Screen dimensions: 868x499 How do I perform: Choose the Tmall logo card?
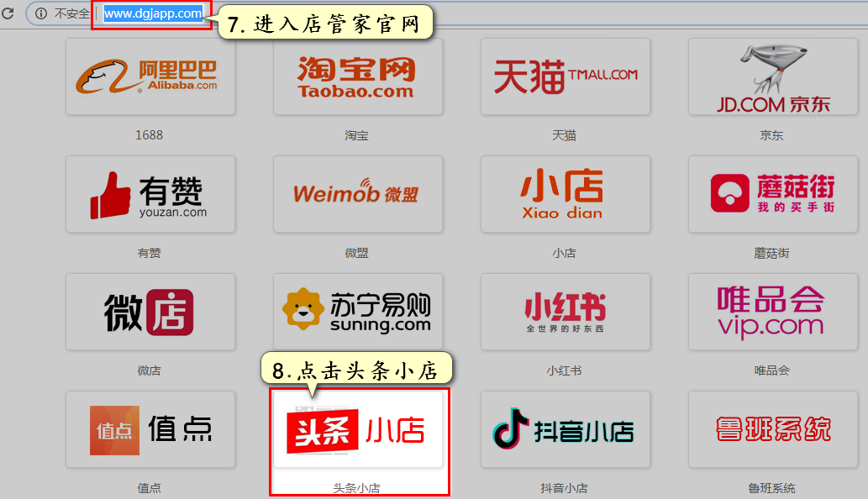click(566, 76)
